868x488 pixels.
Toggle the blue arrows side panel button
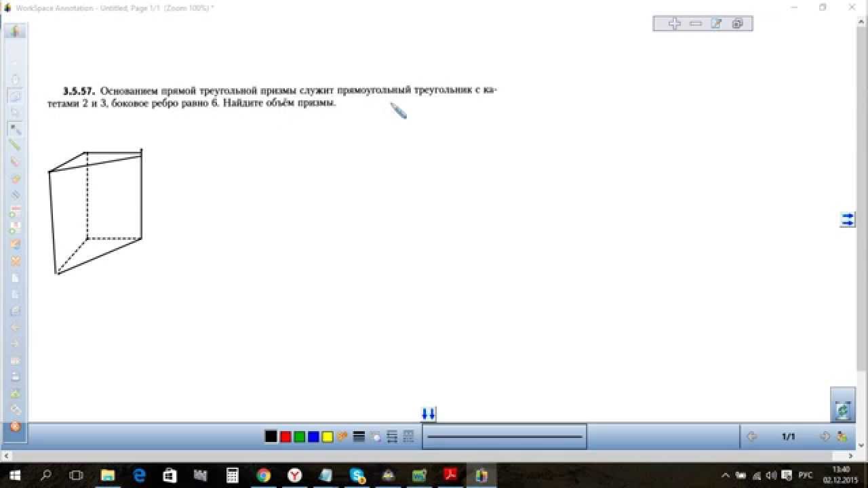click(x=848, y=220)
